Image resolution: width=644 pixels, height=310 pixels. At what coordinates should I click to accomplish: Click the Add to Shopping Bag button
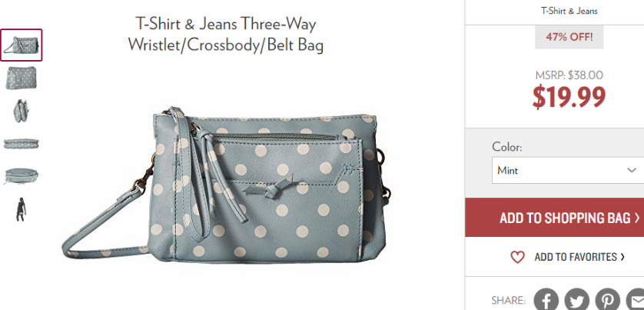(554, 218)
